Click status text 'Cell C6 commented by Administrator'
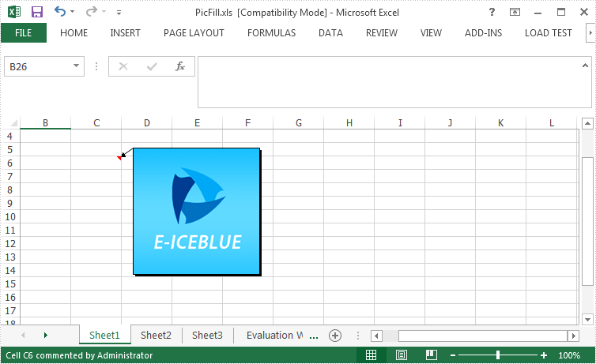596x364 pixels. click(x=79, y=355)
